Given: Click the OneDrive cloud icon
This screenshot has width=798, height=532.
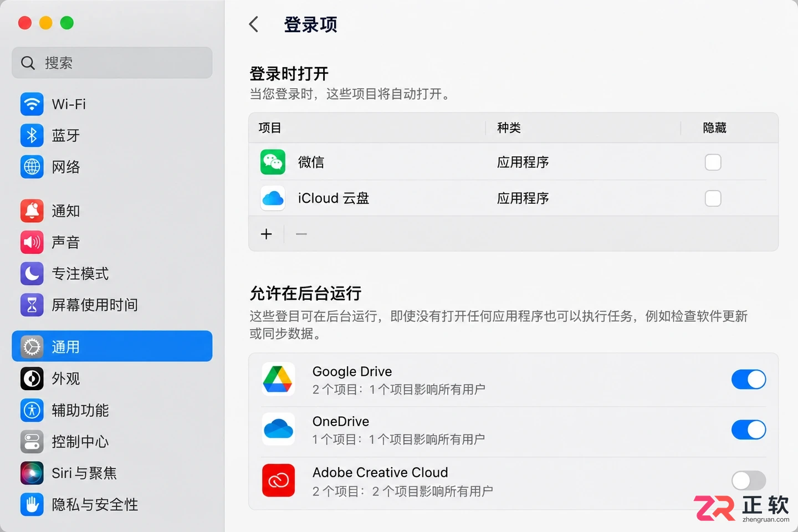Looking at the screenshot, I should click(x=278, y=429).
